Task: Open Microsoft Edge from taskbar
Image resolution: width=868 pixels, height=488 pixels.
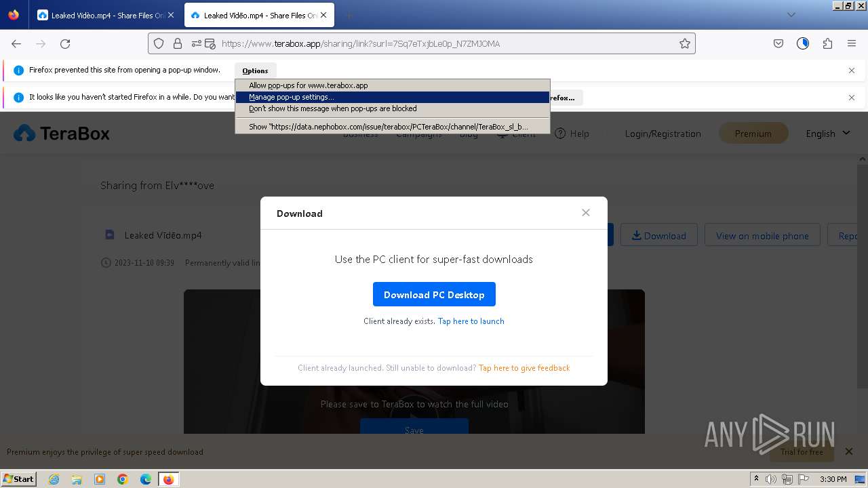Action: tap(146, 479)
